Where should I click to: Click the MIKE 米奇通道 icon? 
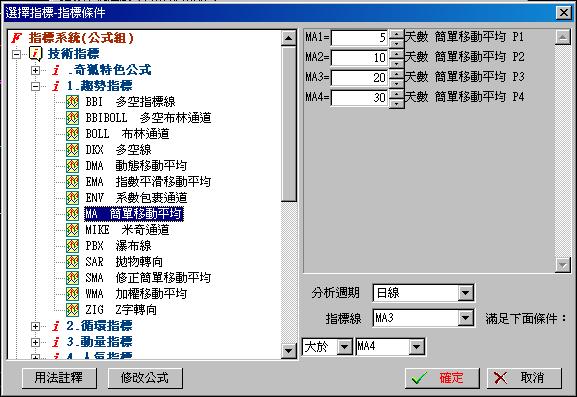click(72, 230)
